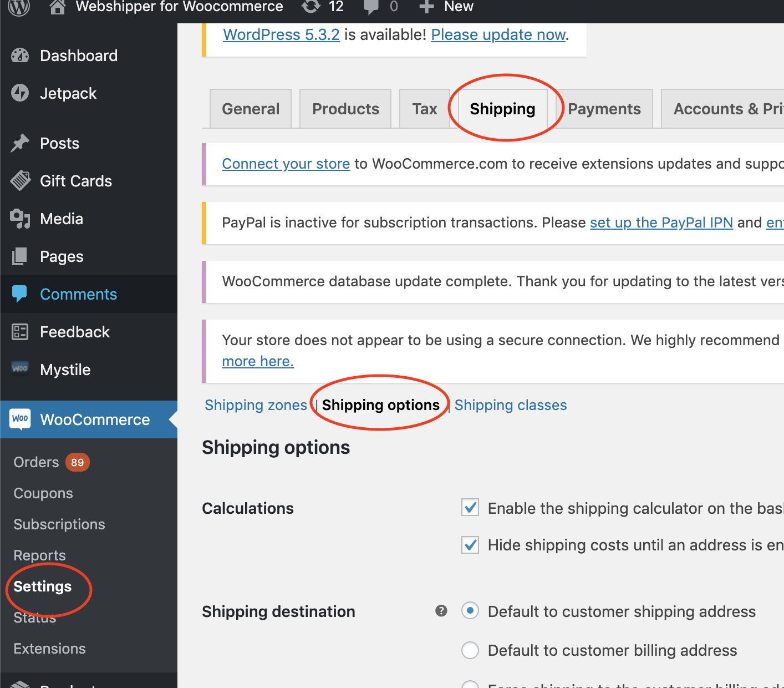Screen dimensions: 784x688
Task: Click the Connect your store link
Action: 286,164
